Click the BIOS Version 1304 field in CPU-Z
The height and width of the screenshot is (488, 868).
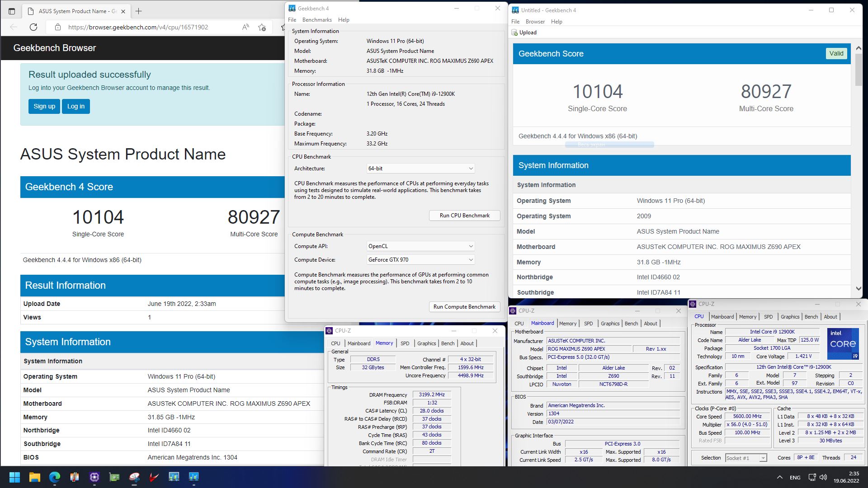613,413
